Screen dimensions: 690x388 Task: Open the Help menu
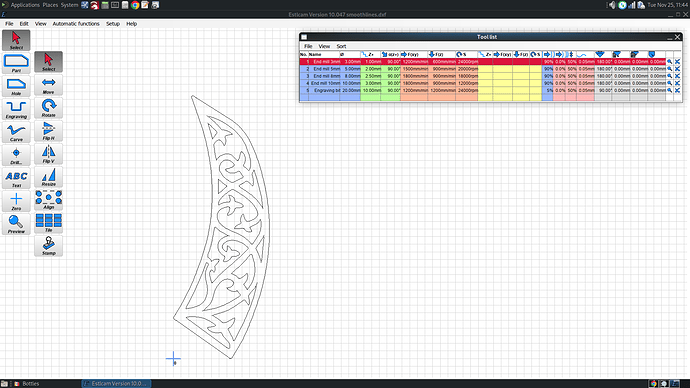[x=132, y=24]
